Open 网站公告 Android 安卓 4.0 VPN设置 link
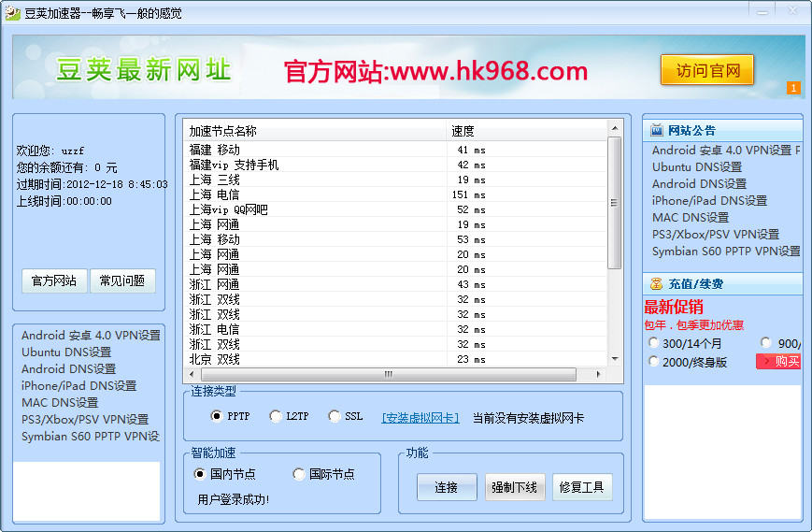 [x=726, y=151]
